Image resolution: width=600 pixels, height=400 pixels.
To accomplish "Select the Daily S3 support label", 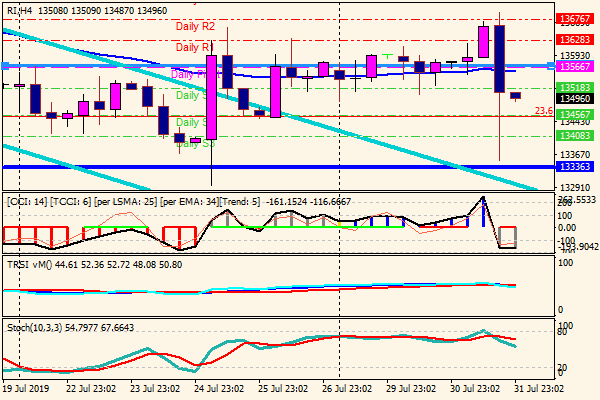I will (194, 144).
